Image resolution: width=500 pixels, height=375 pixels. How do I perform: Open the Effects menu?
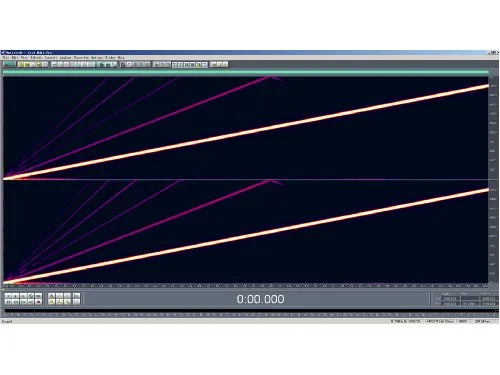pyautogui.click(x=36, y=57)
